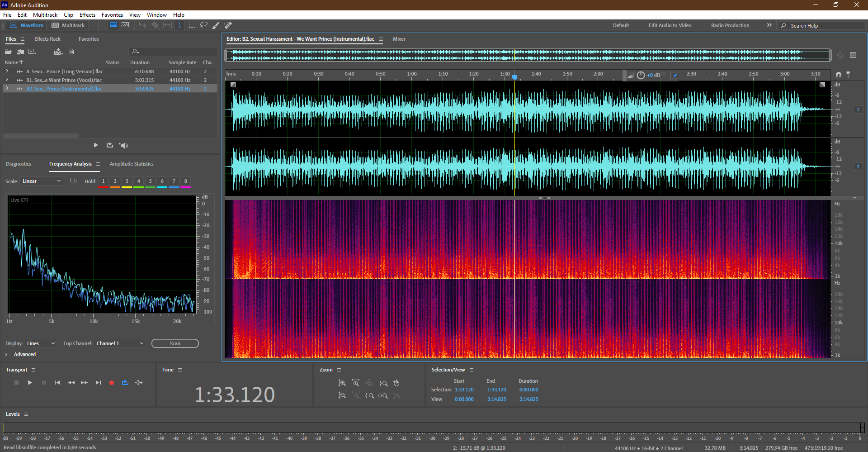Expand the A. Sexu... Prince (Long Version).flac file row
The image size is (868, 452).
[x=7, y=71]
